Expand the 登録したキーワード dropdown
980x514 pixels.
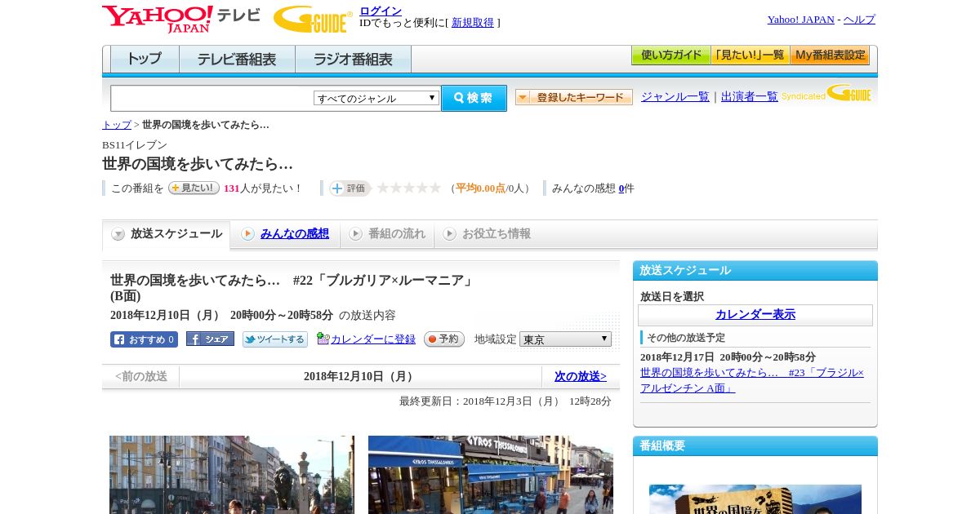(x=574, y=97)
